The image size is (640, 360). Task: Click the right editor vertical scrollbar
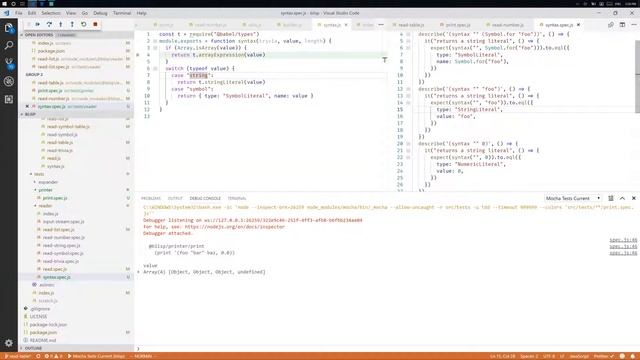[x=637, y=77]
